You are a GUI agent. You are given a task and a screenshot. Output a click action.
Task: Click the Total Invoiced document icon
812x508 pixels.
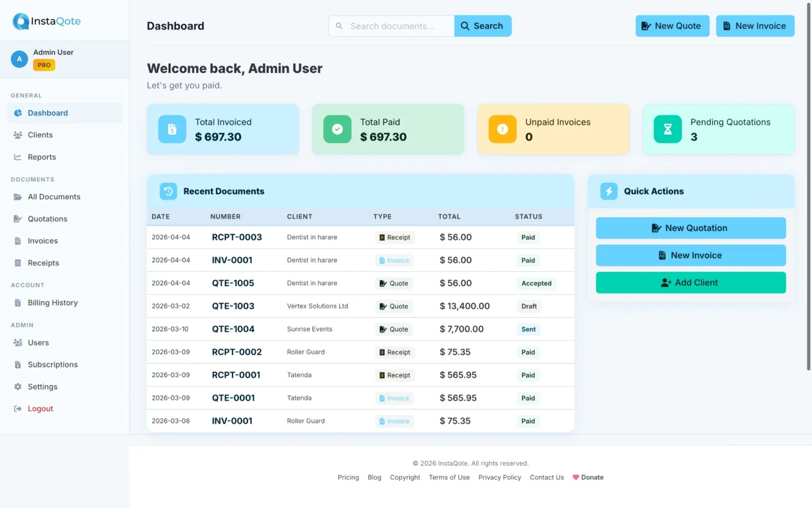172,130
